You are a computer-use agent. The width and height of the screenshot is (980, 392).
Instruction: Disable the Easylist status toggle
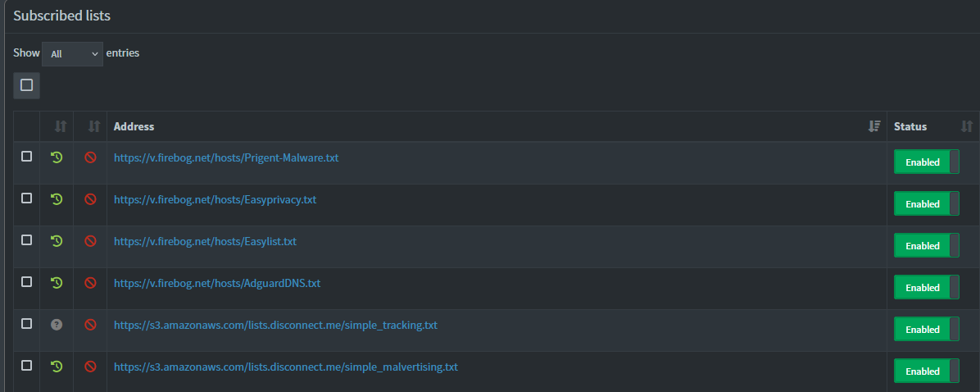coord(926,246)
